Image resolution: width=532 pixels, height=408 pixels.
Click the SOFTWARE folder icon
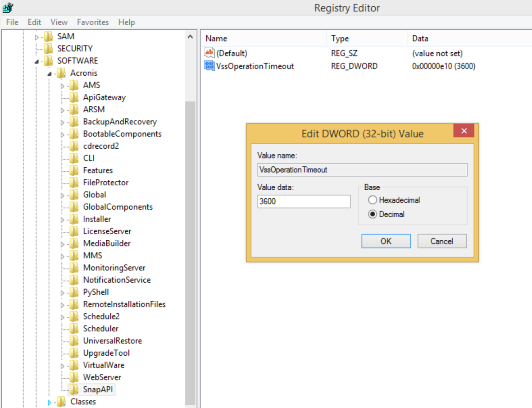(49, 61)
